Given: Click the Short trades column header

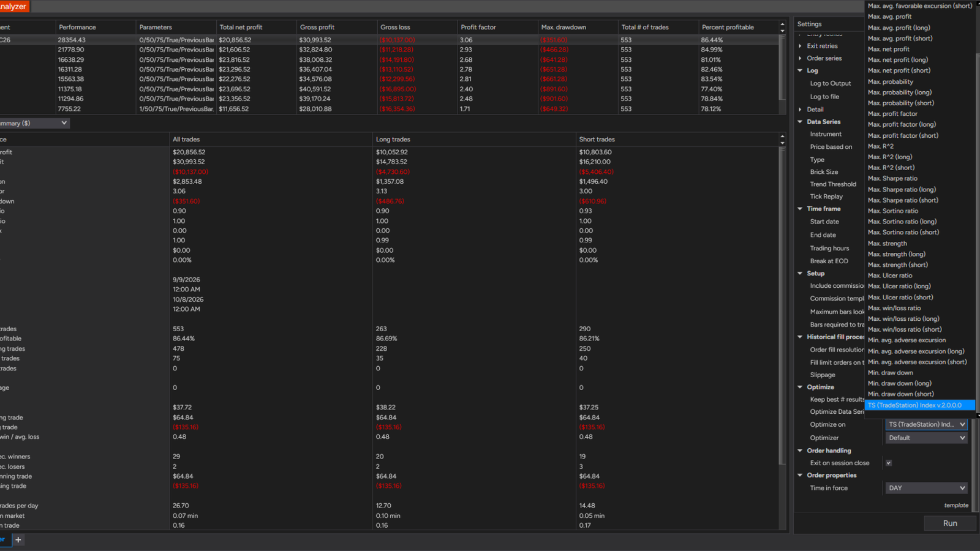Looking at the screenshot, I should pyautogui.click(x=677, y=140).
